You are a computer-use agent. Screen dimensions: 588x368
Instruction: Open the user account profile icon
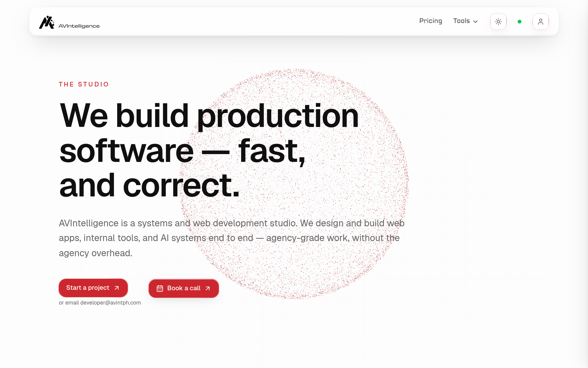(x=541, y=22)
